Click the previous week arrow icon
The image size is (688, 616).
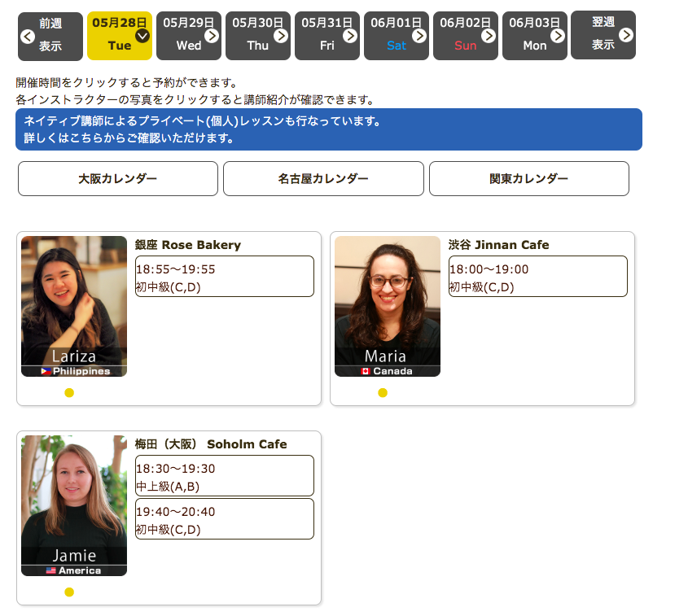[27, 37]
